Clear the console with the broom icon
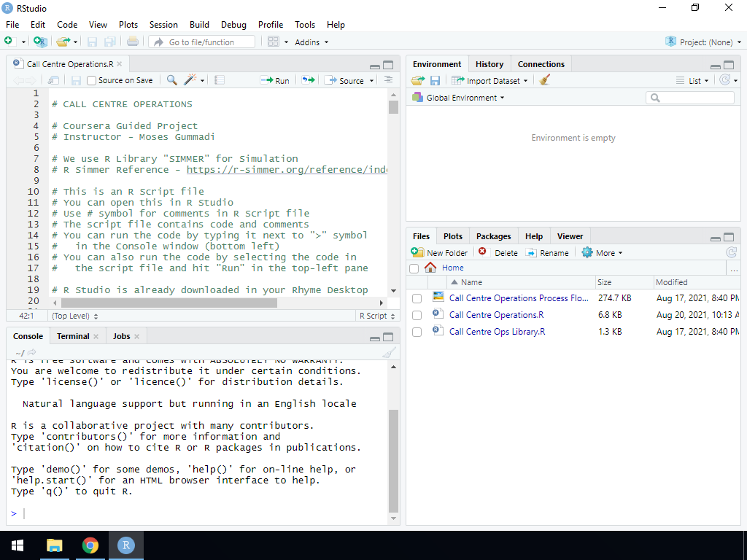The height and width of the screenshot is (560, 747). (389, 353)
